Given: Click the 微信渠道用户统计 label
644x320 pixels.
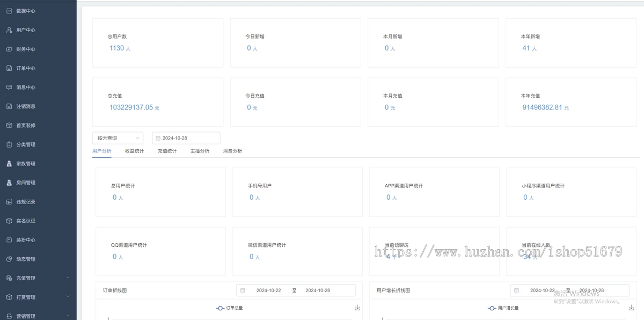Looking at the screenshot, I should [x=267, y=245].
